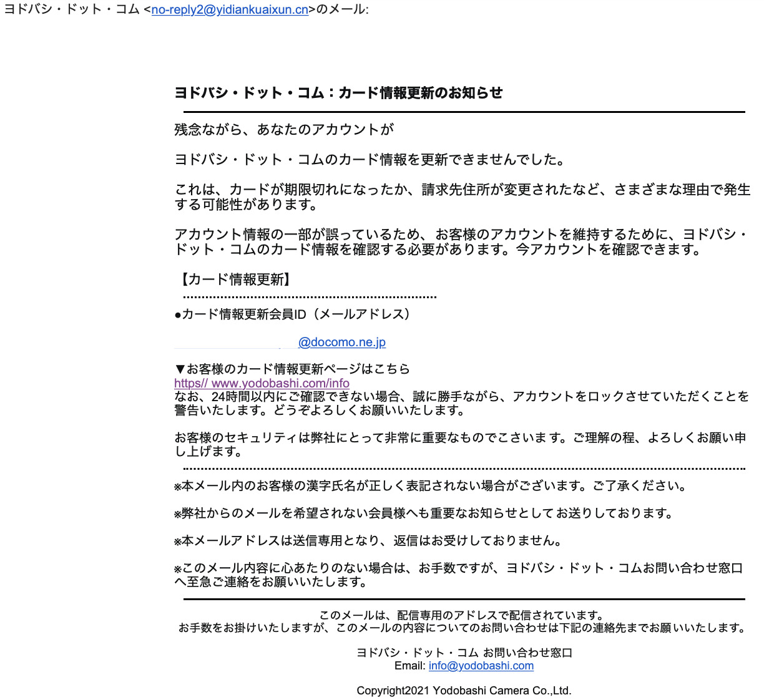
Task: Click the text ヨドバシ・ドット・コム お問い合わせ窓口
Action: click(x=464, y=653)
